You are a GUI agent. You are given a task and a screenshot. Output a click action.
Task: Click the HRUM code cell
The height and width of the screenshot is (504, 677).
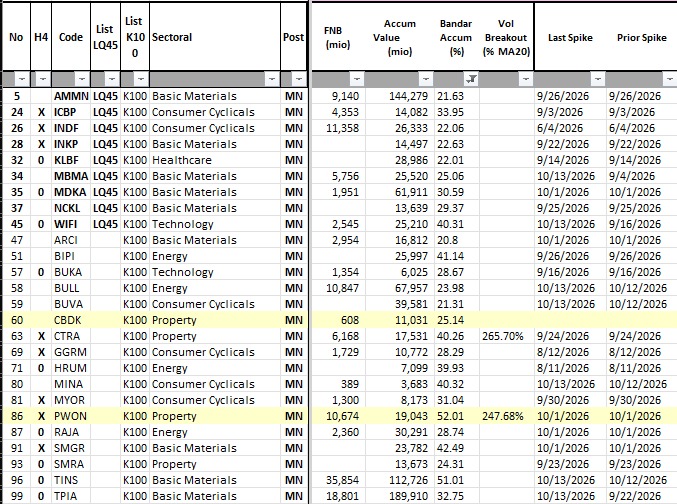[71, 368]
